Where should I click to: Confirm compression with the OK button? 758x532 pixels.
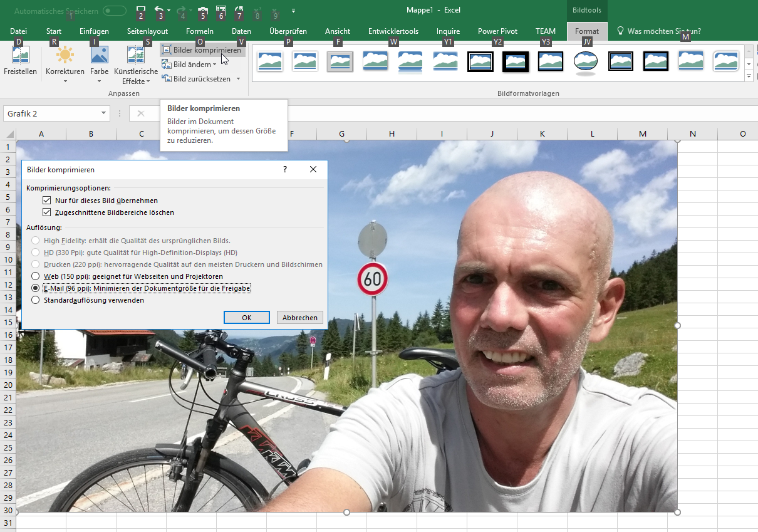click(246, 318)
